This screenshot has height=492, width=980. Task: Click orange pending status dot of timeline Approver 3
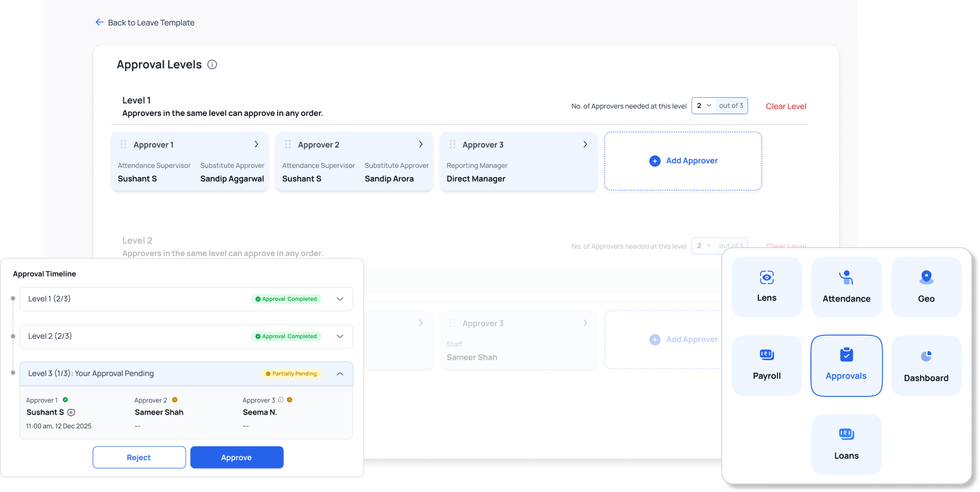point(290,400)
